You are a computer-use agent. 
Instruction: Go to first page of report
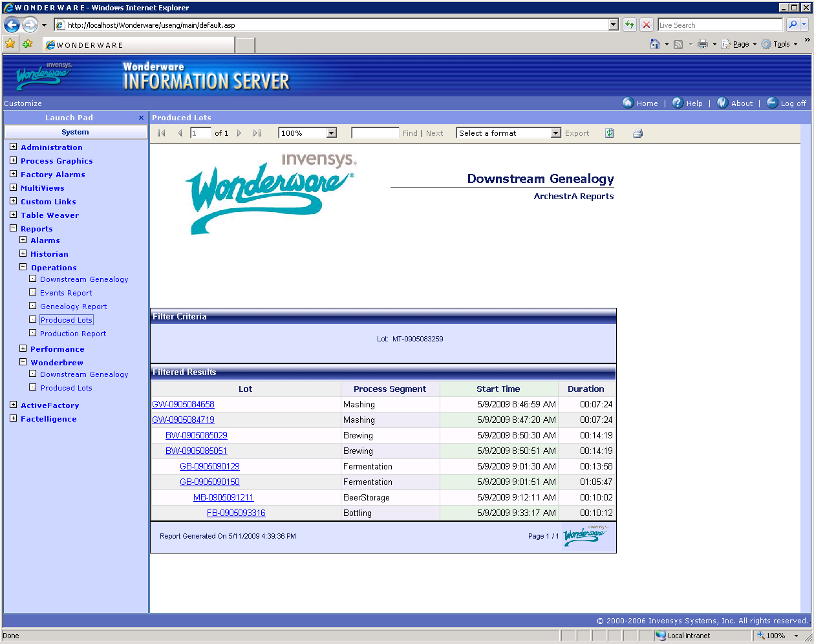162,133
